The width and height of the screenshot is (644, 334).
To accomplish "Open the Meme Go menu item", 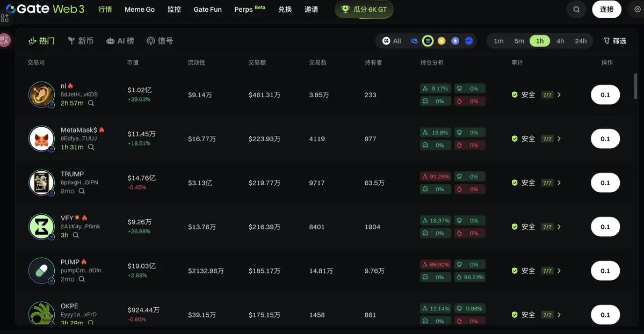I will [x=140, y=9].
